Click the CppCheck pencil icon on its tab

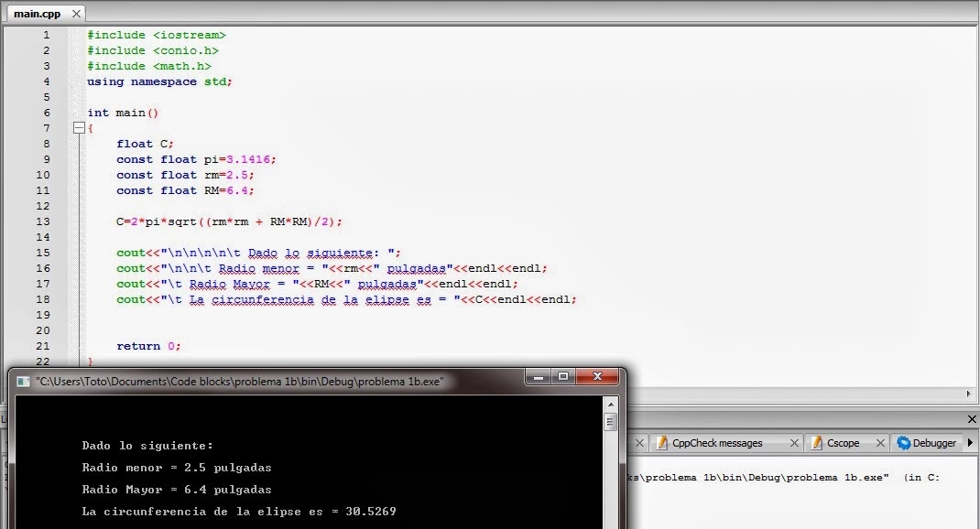[x=663, y=443]
